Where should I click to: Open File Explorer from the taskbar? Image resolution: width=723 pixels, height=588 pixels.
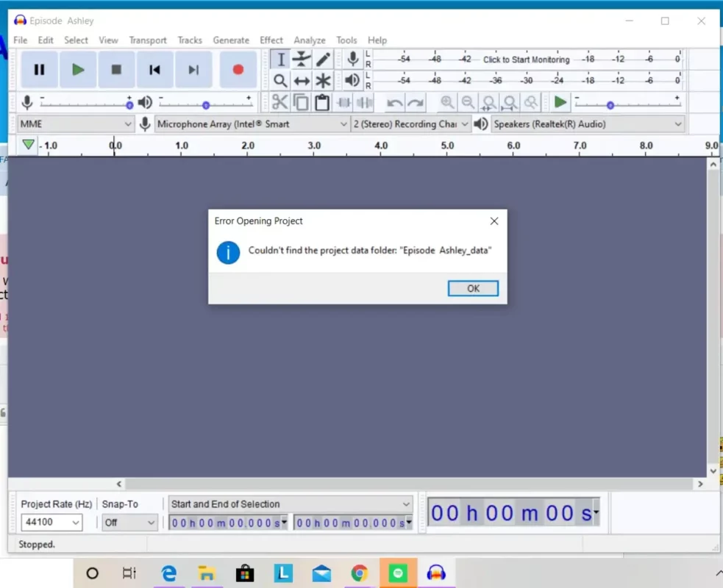[207, 573]
